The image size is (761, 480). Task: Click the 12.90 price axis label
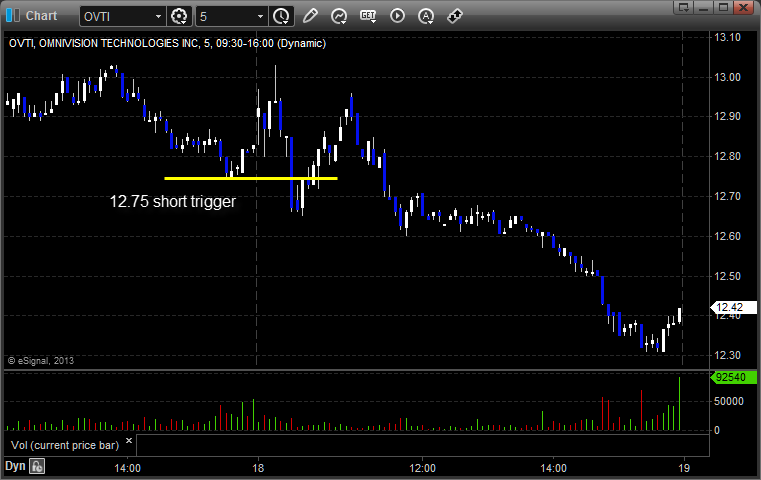click(x=728, y=116)
